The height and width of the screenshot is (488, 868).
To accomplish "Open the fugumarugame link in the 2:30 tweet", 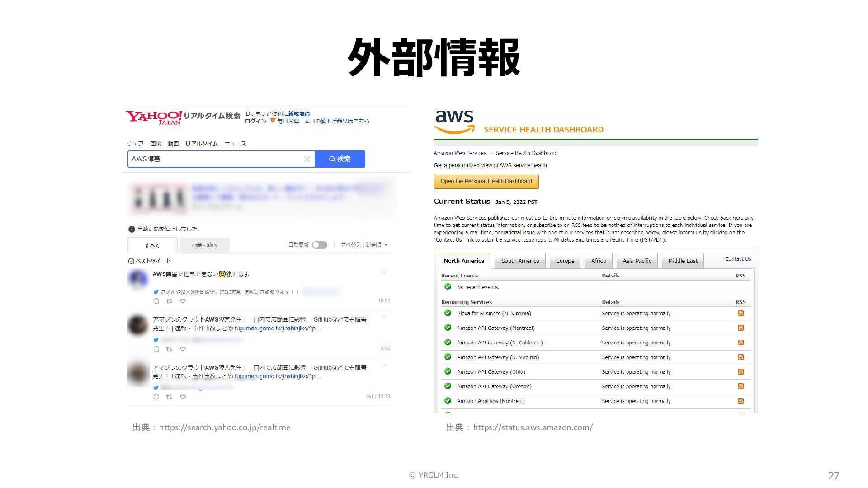I will [278, 328].
